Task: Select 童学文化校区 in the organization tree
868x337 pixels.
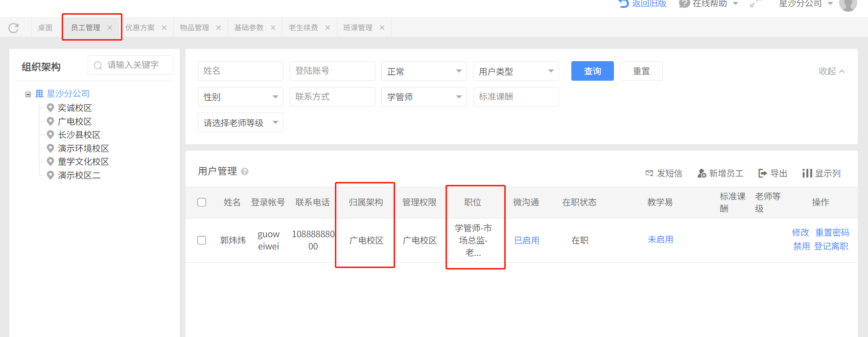Action: 83,161
